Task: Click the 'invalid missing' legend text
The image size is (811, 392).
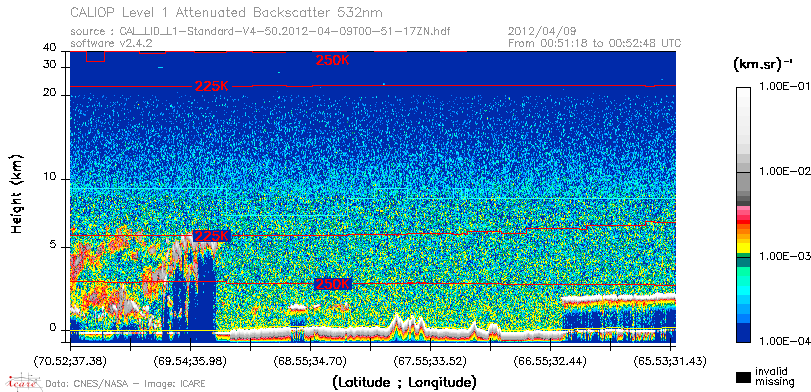Action: 775,376
